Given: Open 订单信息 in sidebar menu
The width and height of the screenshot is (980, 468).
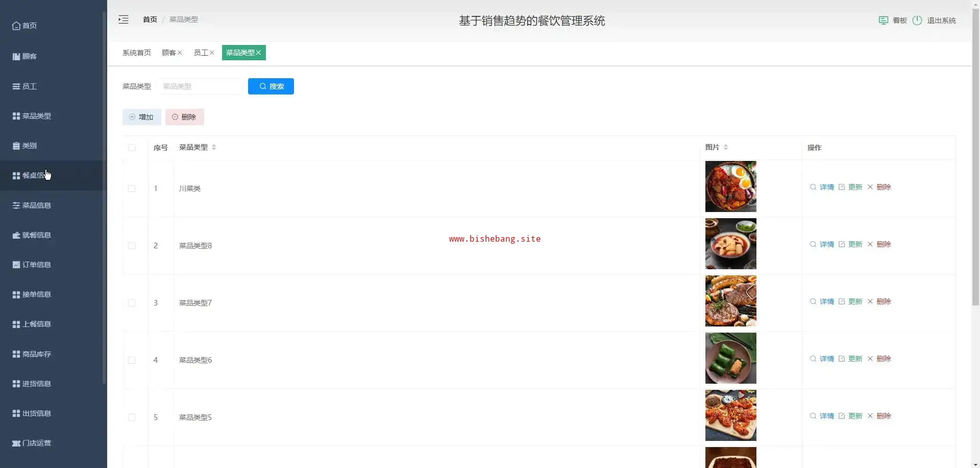Looking at the screenshot, I should [x=53, y=265].
